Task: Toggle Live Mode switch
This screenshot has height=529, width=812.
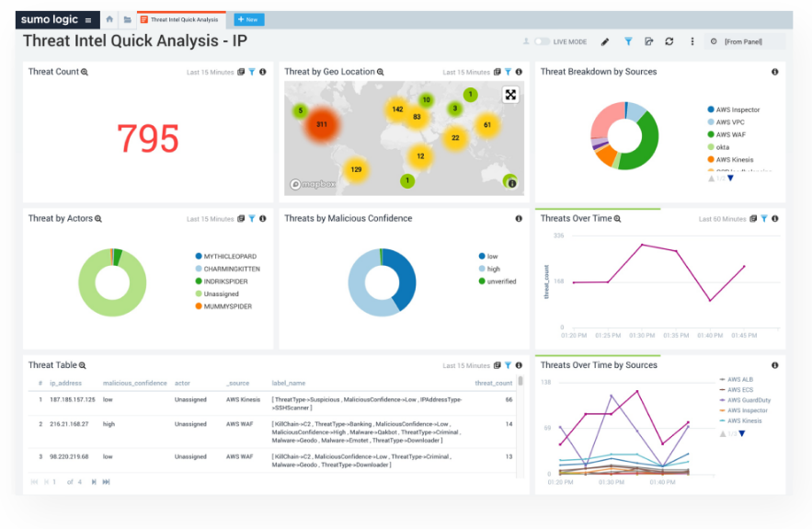Action: point(542,41)
